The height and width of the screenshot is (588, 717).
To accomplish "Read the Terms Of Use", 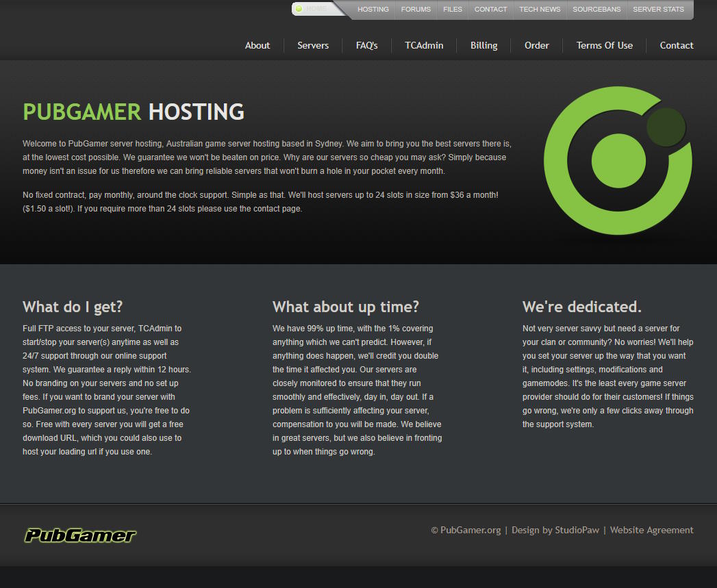I will tap(604, 45).
